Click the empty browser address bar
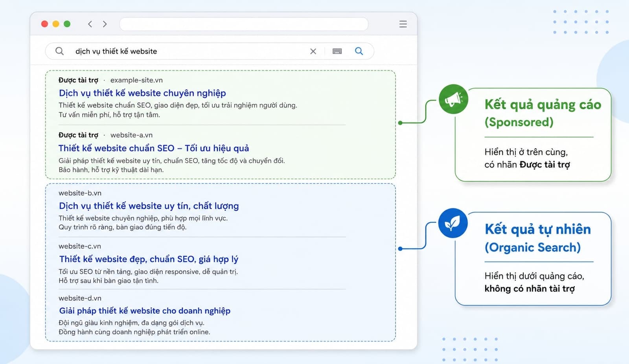Viewport: 629px width, 364px height. coord(244,24)
